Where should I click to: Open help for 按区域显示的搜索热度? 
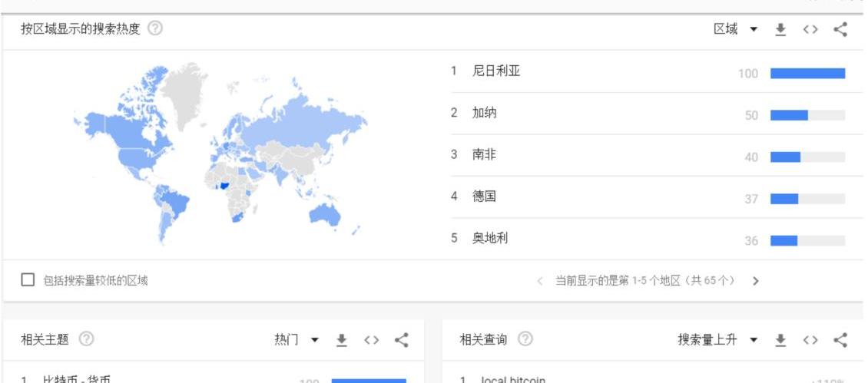point(155,29)
